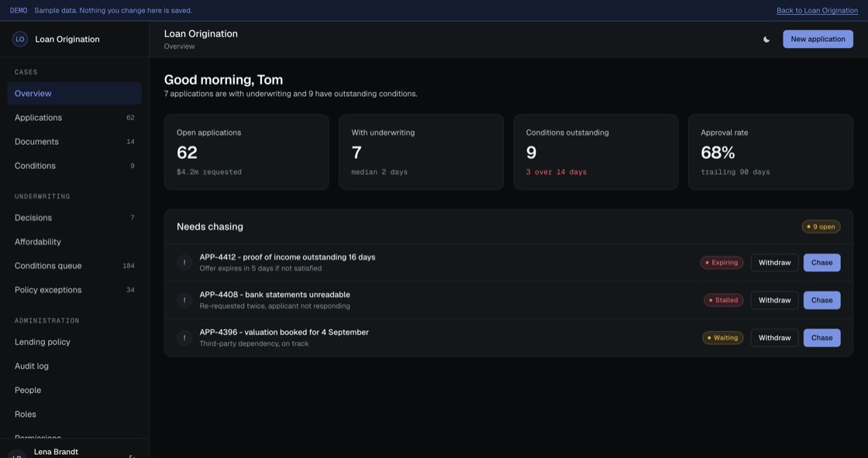Open Decisions under Underwriting
This screenshot has height=458, width=868.
(x=74, y=218)
